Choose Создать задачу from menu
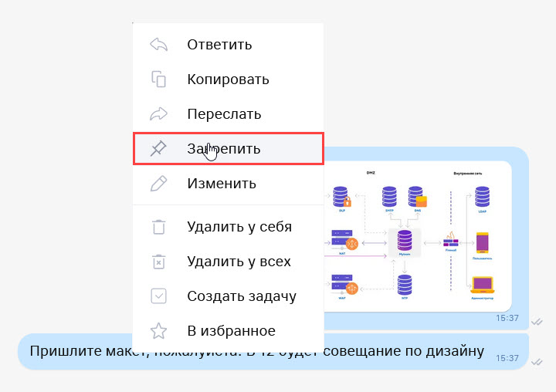The width and height of the screenshot is (556, 392). pos(241,296)
